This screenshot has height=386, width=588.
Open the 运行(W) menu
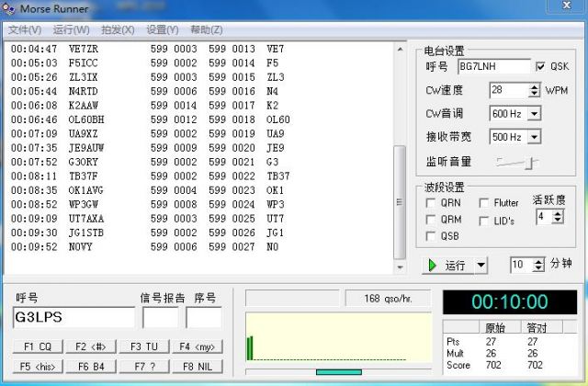[72, 29]
